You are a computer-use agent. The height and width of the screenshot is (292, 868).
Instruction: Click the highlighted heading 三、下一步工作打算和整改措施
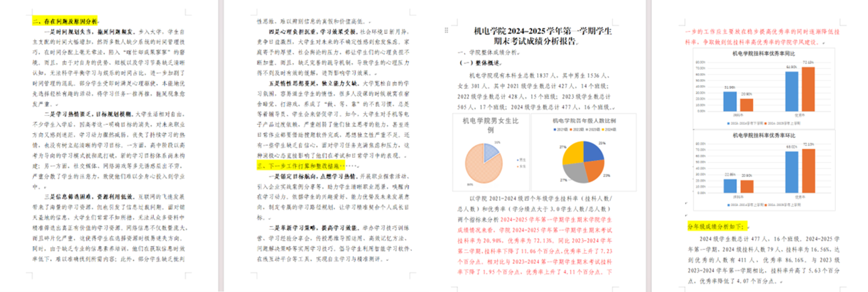coord(300,166)
